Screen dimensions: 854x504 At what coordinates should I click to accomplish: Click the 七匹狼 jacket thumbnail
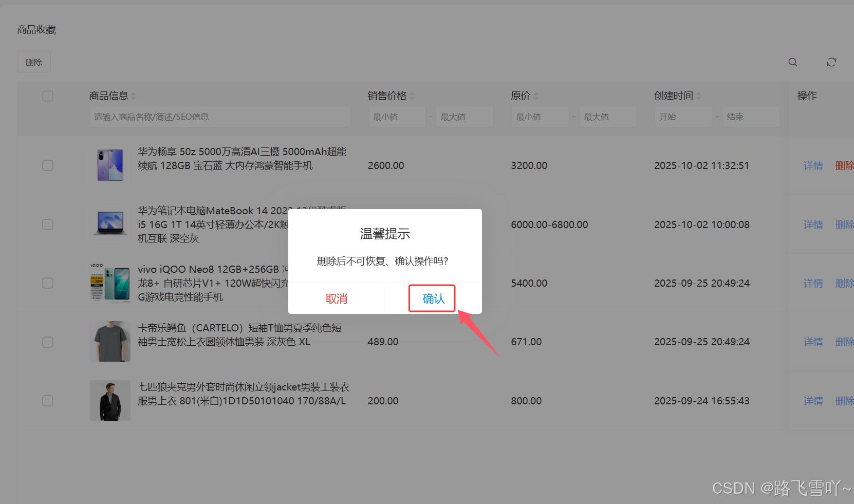pos(110,401)
